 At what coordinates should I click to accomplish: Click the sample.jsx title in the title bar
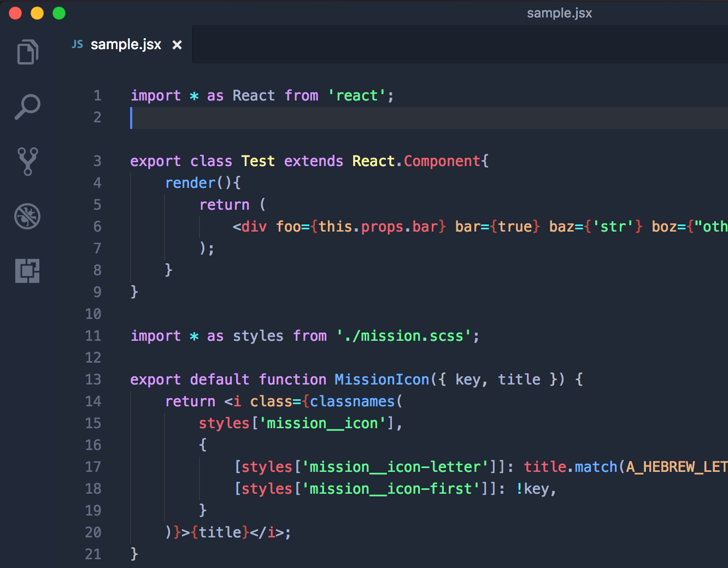[559, 13]
